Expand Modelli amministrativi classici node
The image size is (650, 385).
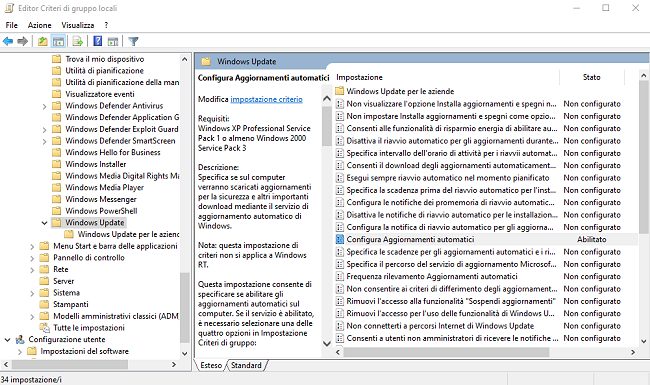32,317
